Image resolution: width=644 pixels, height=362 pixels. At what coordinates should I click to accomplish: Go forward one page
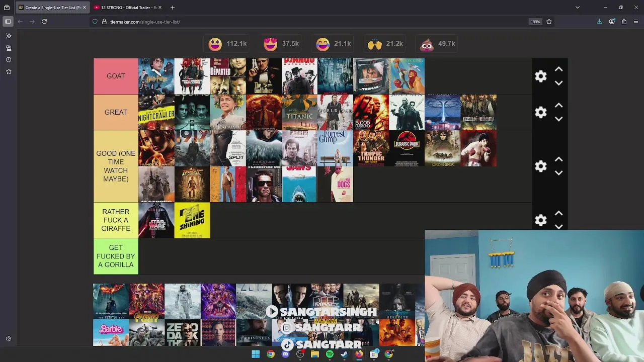(x=32, y=22)
